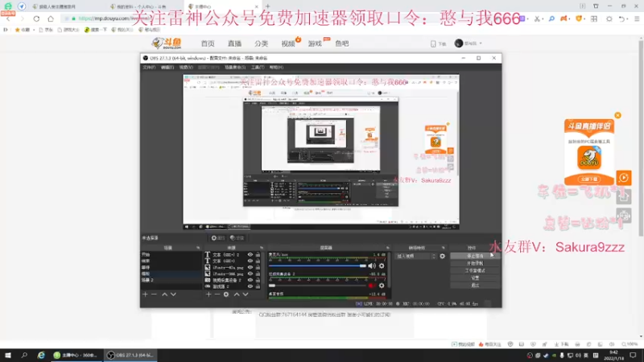Toggle lock on 文本 (GDI+) source
The image size is (644, 362).
[x=258, y=261]
